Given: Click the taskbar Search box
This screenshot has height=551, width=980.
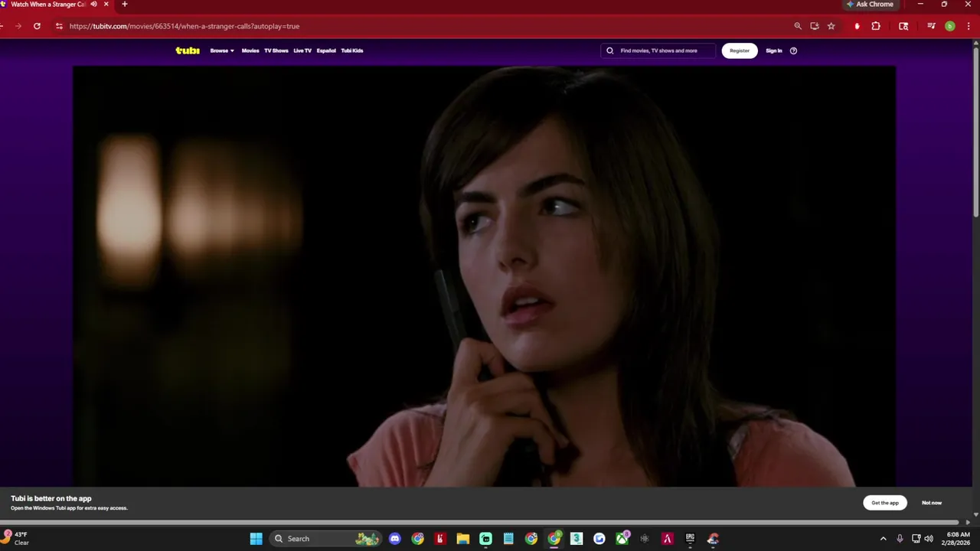Looking at the screenshot, I should [325, 539].
